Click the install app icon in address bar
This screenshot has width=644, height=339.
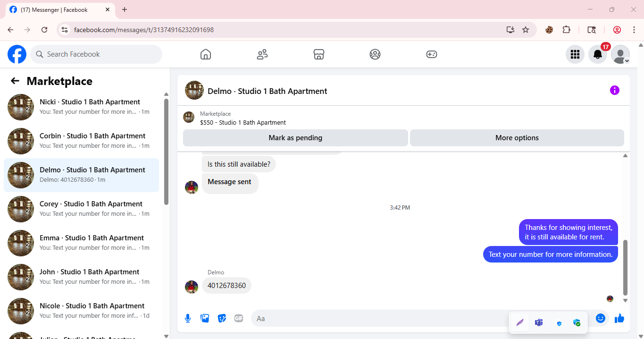[x=510, y=30]
